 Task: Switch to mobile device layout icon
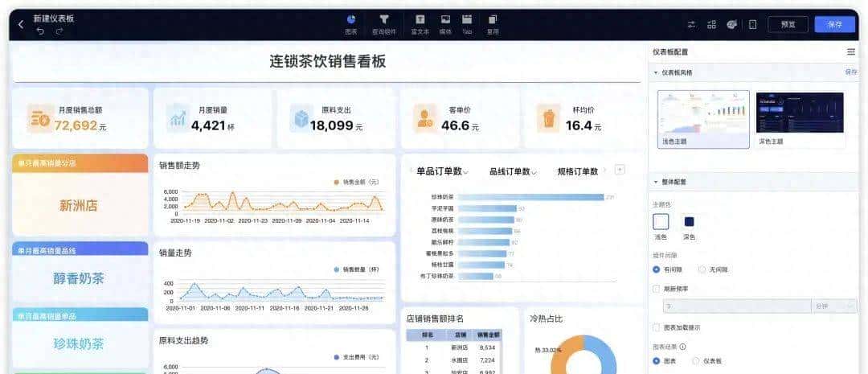pos(752,24)
